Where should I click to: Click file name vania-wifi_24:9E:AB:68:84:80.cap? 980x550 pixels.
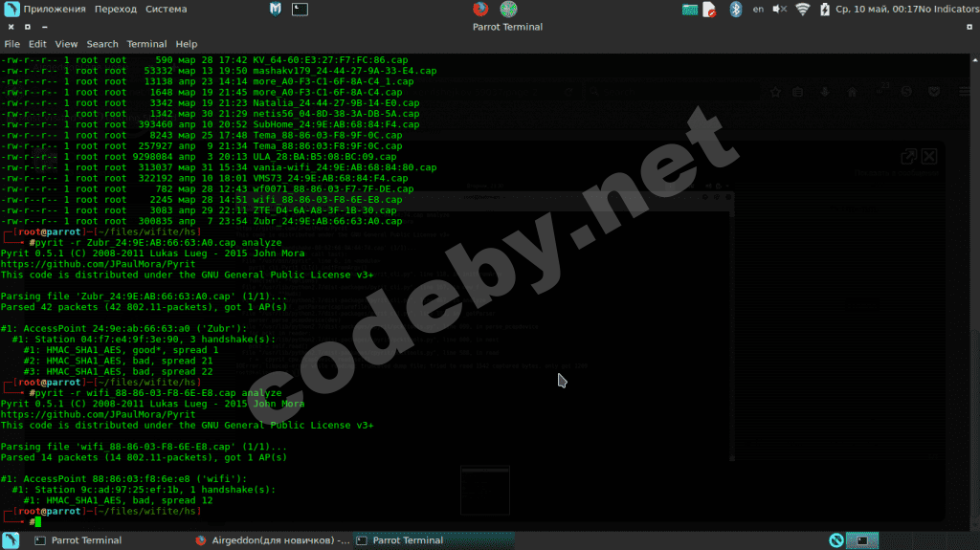[x=345, y=167]
